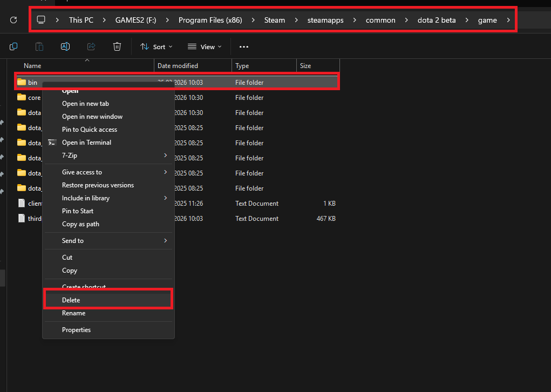Expand chevron after game in breadcrumb
Screen dimensions: 551x392
(x=508, y=20)
